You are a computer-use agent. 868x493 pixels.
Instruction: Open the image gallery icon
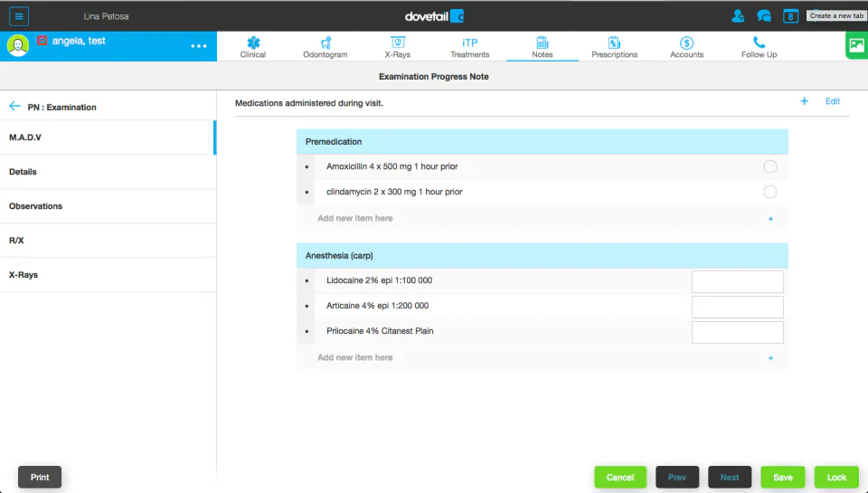[x=856, y=45]
